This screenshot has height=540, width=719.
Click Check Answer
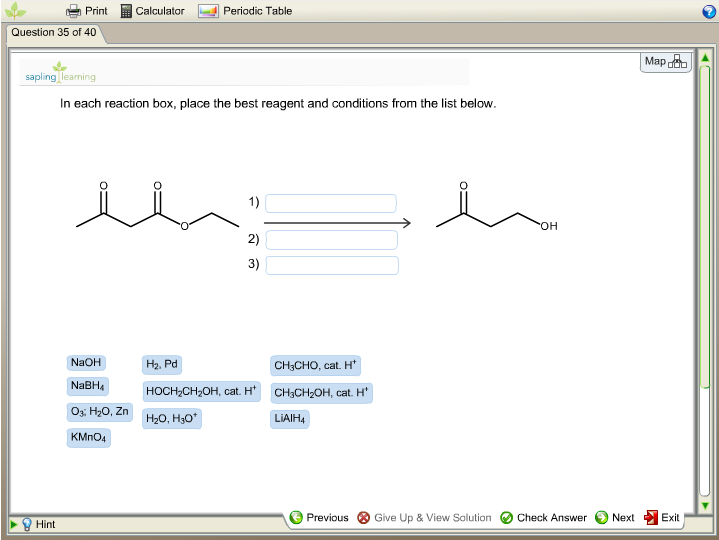click(x=543, y=518)
